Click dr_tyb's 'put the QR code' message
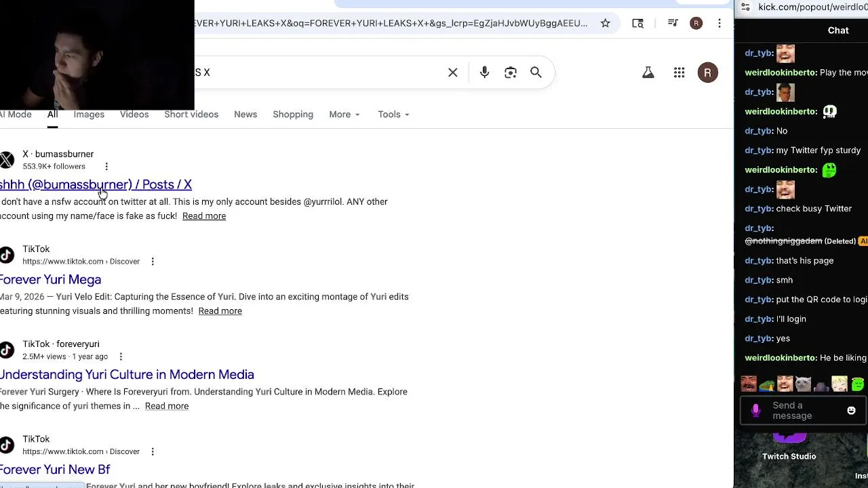This screenshot has width=868, height=488. click(822, 300)
